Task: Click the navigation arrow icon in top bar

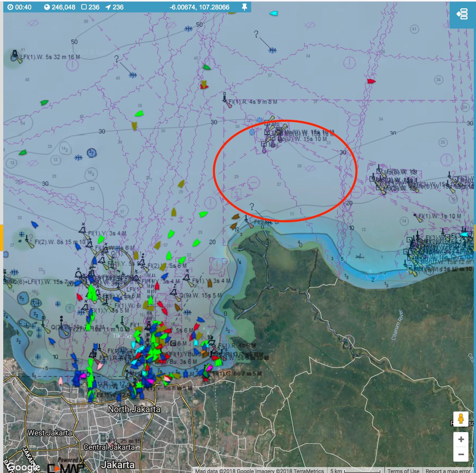Action: click(108, 7)
